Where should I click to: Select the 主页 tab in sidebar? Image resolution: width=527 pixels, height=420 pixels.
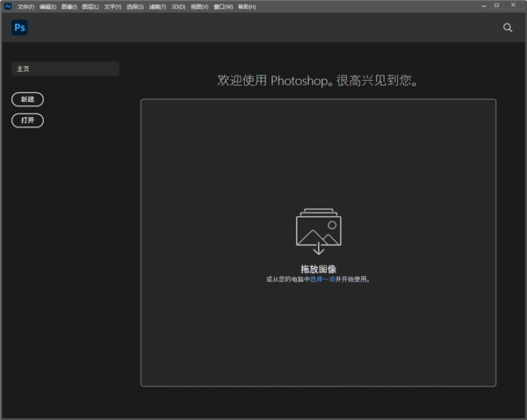(x=65, y=69)
